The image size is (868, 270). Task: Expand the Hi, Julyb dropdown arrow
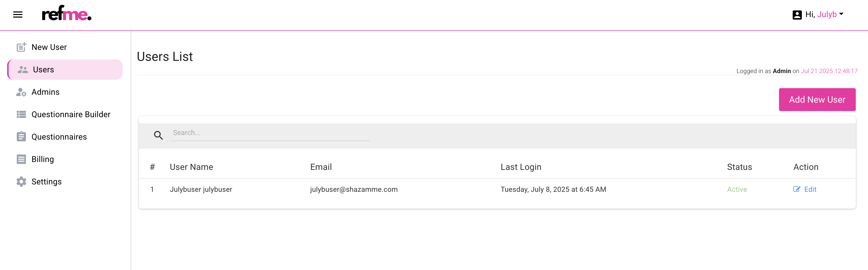tap(841, 14)
